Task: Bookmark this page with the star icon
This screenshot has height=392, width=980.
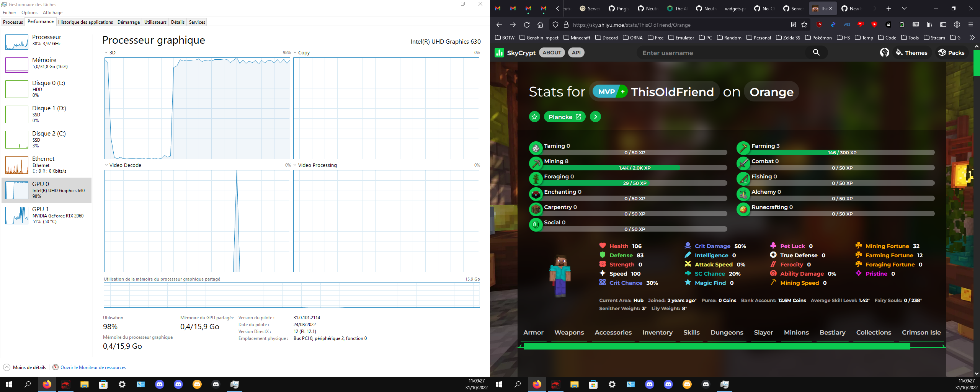Action: click(x=804, y=25)
